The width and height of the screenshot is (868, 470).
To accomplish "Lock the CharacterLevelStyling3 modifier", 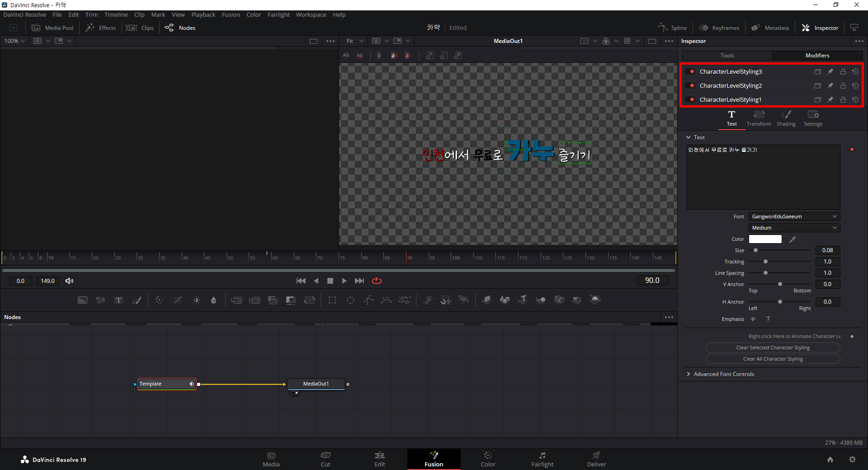I will 843,71.
